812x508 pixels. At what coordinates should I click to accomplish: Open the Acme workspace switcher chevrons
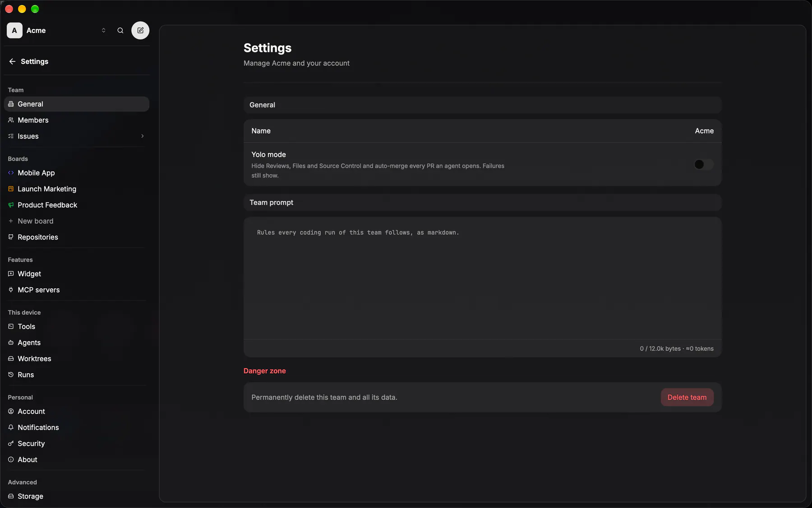[x=103, y=30]
